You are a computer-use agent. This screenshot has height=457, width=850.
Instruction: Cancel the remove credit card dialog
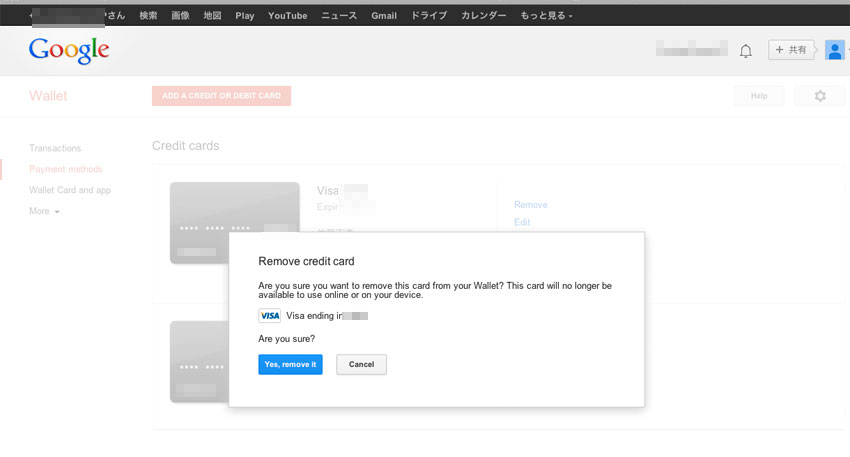[361, 364]
